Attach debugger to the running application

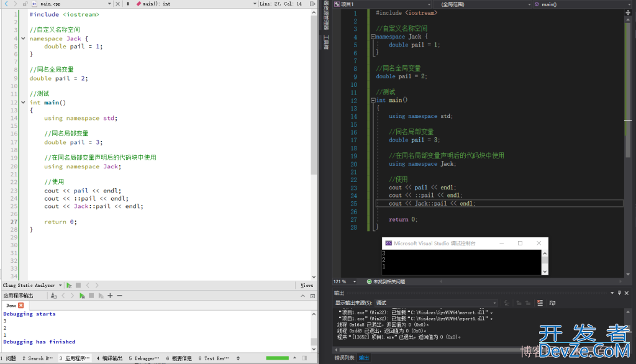[x=101, y=296]
